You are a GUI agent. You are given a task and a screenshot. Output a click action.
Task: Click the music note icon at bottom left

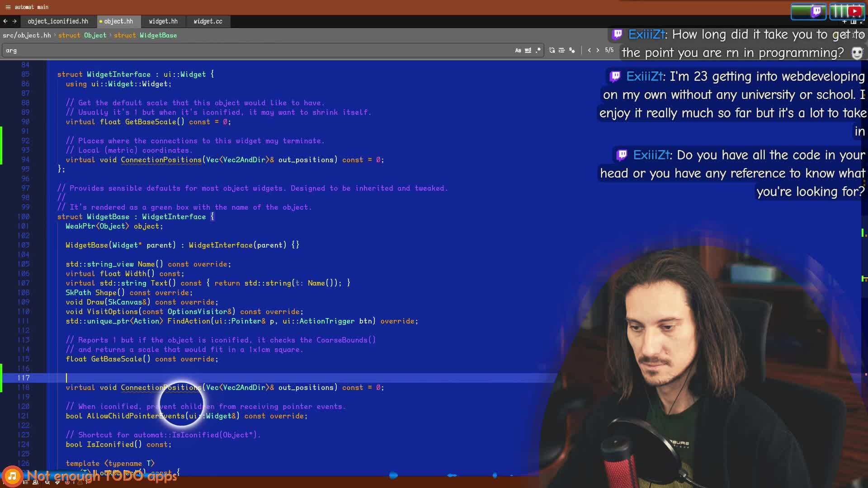tap(12, 476)
